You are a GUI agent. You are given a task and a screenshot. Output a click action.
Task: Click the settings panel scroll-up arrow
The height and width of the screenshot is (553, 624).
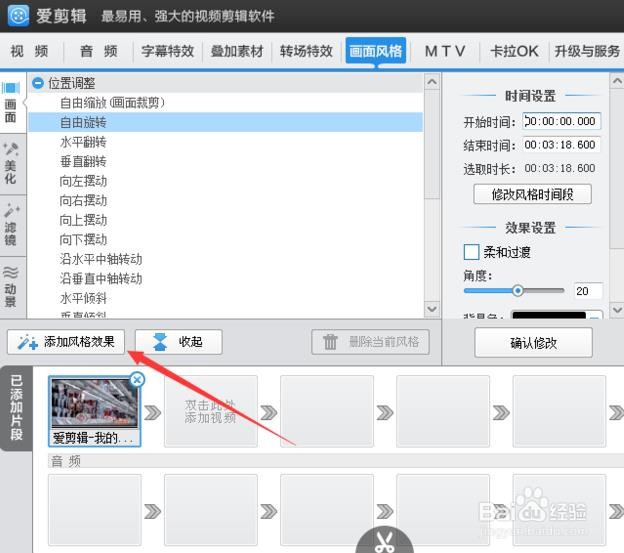tap(617, 81)
